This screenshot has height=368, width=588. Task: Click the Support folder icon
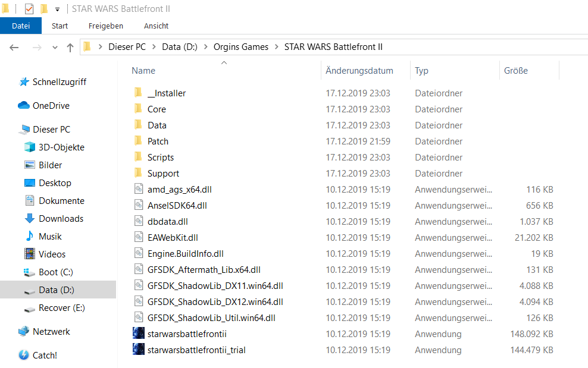138,173
